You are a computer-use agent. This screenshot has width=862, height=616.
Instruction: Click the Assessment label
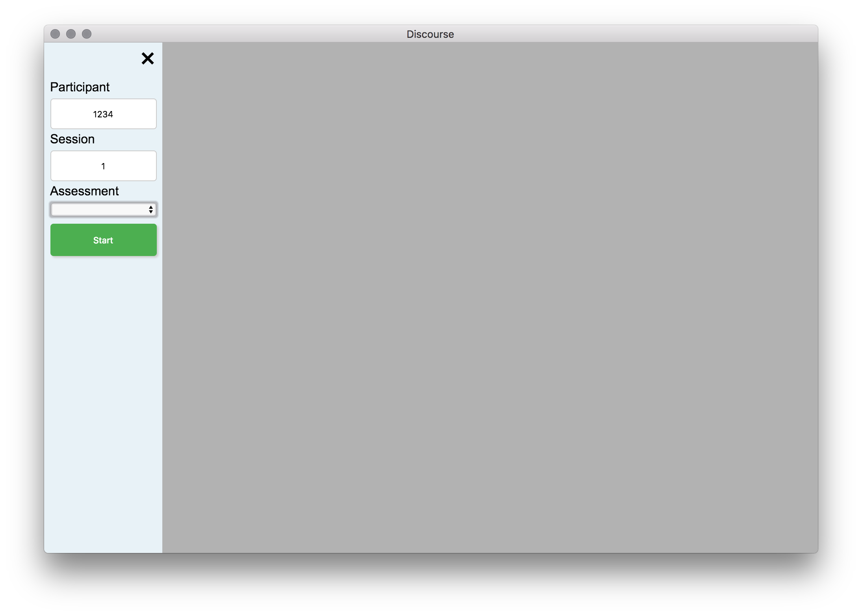coord(84,191)
